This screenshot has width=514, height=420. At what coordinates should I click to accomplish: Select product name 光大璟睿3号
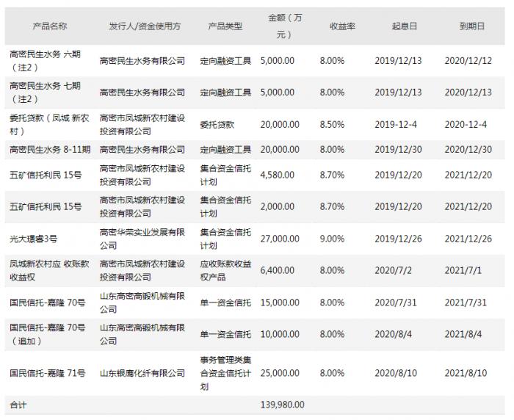(34, 239)
